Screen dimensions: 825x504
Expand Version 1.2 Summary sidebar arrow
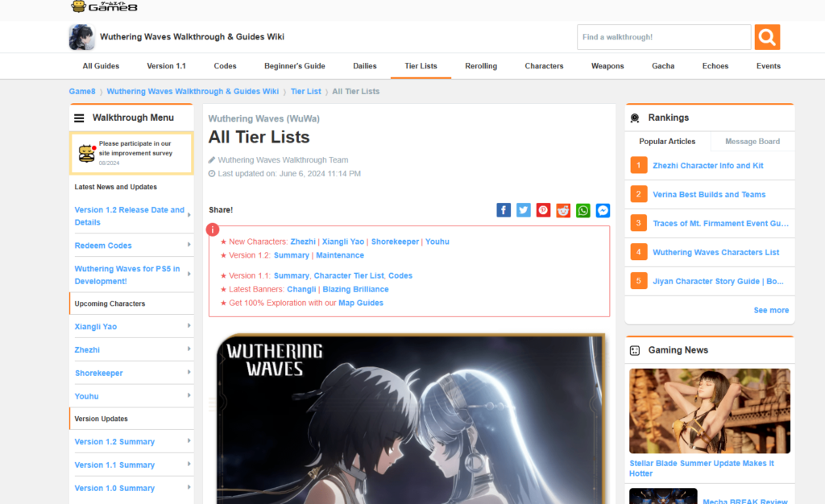(189, 441)
